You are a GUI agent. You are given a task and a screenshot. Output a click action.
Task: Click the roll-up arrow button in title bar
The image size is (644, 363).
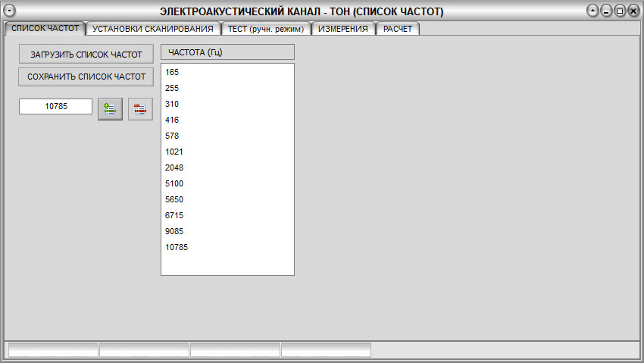[593, 11]
